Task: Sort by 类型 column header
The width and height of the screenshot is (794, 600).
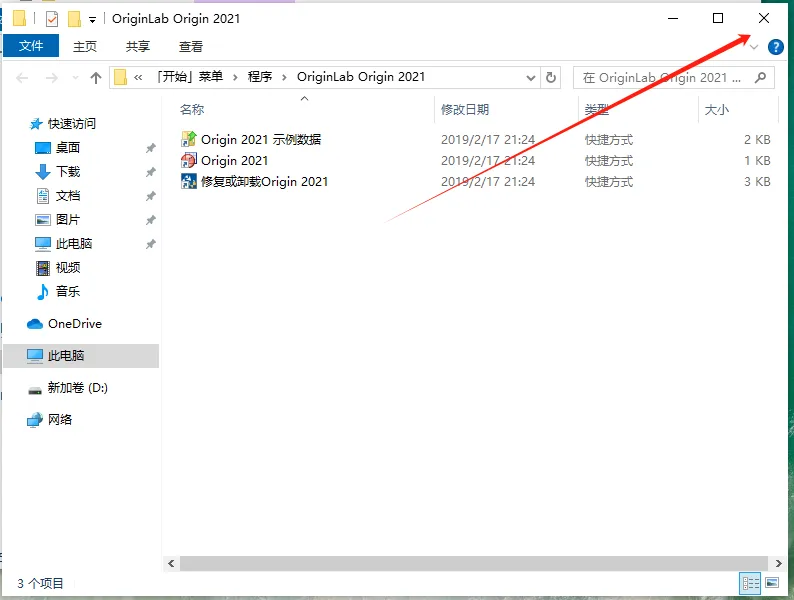Action: [597, 109]
